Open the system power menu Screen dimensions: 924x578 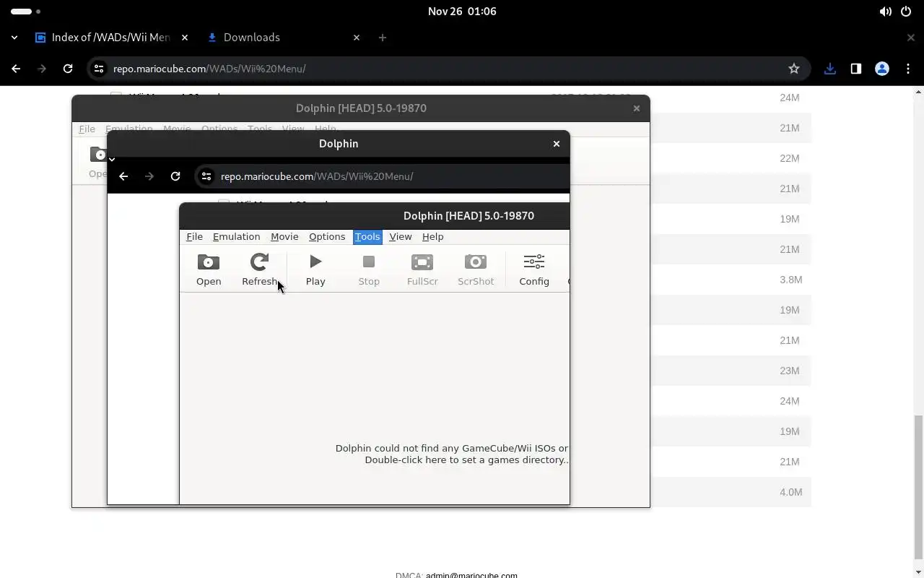click(x=906, y=12)
